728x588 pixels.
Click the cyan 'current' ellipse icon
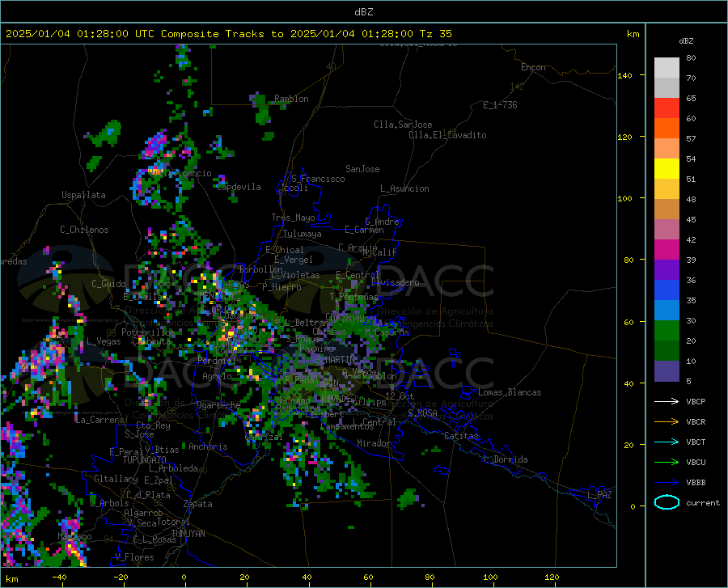tap(667, 502)
